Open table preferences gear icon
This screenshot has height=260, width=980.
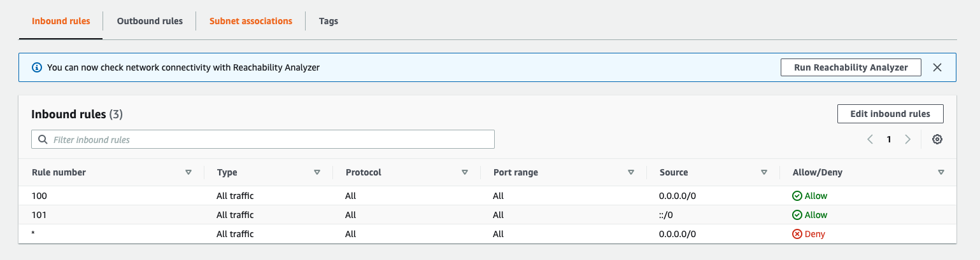937,139
